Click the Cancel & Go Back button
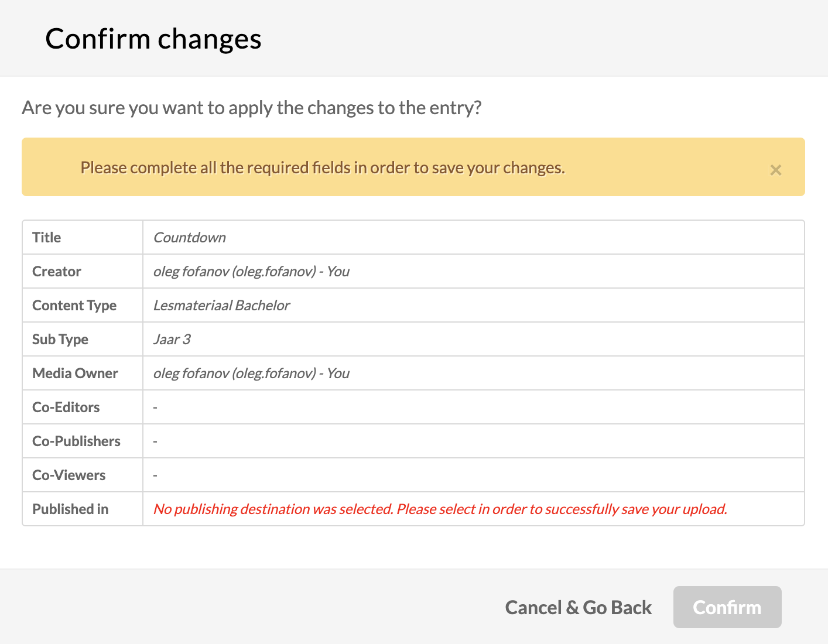The width and height of the screenshot is (828, 644). [x=578, y=607]
